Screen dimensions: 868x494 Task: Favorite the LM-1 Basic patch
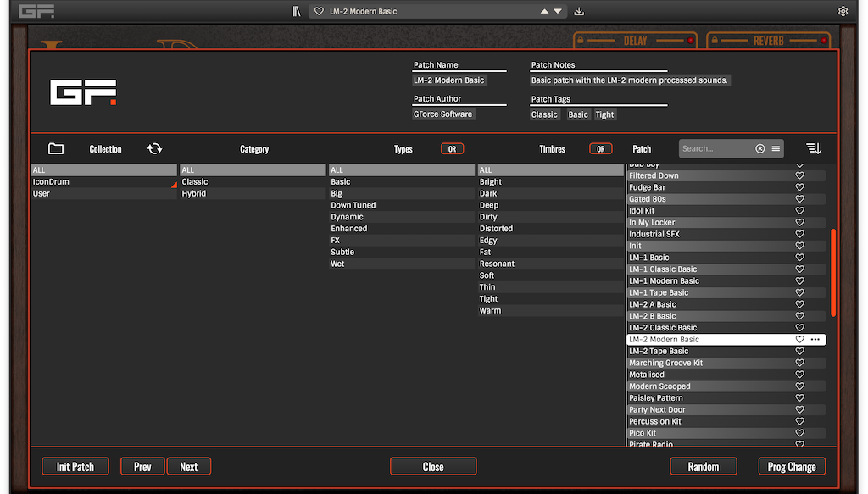coord(800,258)
